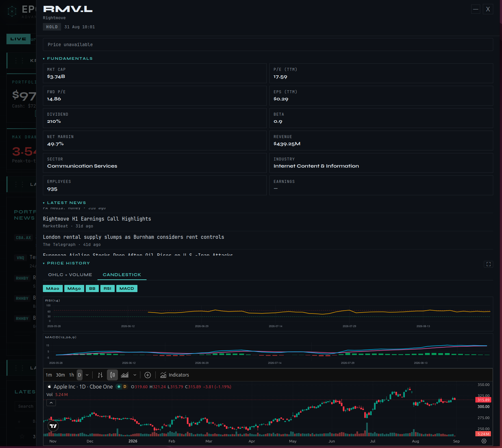Open Indicators from the chart toolbar
502x448 pixels.
pos(174,375)
